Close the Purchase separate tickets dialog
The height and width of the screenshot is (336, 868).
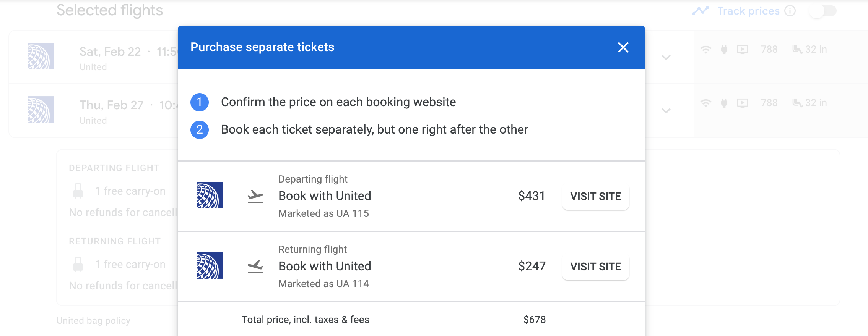pos(623,47)
